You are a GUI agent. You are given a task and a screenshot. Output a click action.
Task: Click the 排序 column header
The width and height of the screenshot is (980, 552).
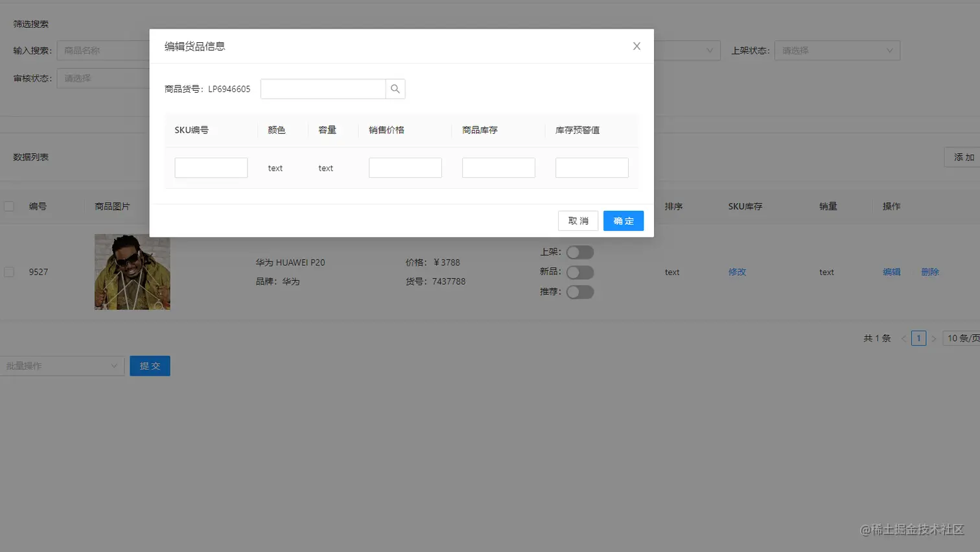[x=673, y=206]
